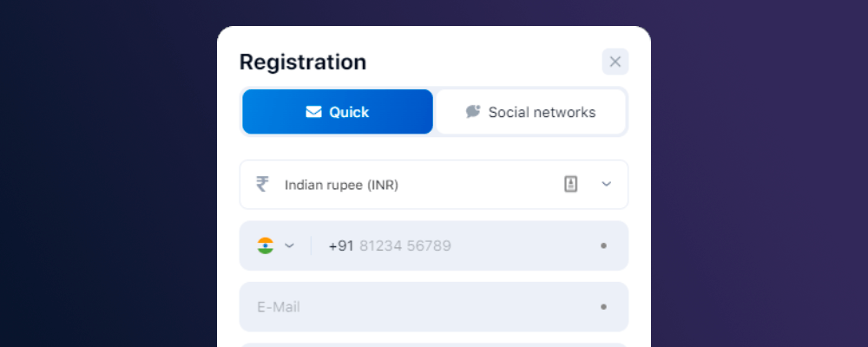
Task: Focus the E-Mail input field
Action: tap(417, 307)
